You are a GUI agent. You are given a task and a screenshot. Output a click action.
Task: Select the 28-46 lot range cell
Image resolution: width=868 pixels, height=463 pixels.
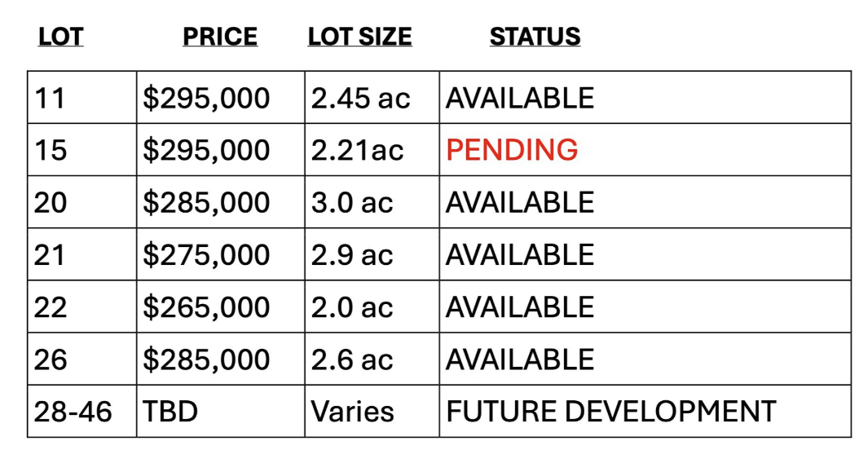tap(82, 412)
